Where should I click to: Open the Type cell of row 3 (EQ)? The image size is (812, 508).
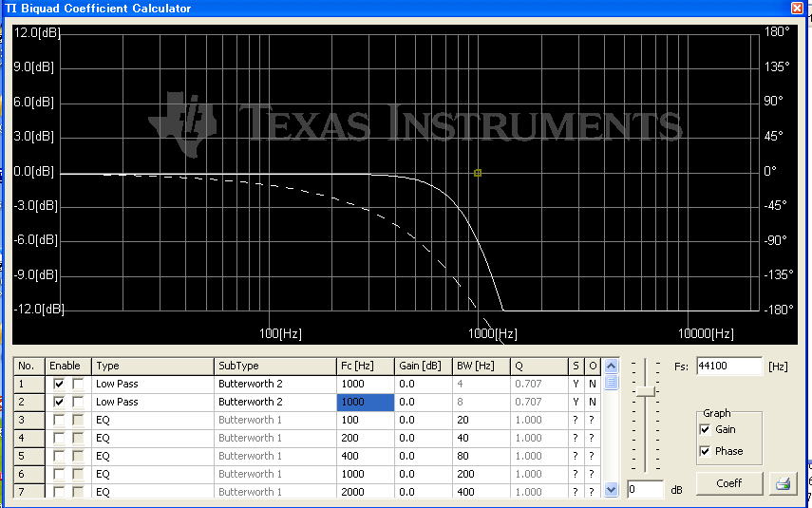[153, 420]
